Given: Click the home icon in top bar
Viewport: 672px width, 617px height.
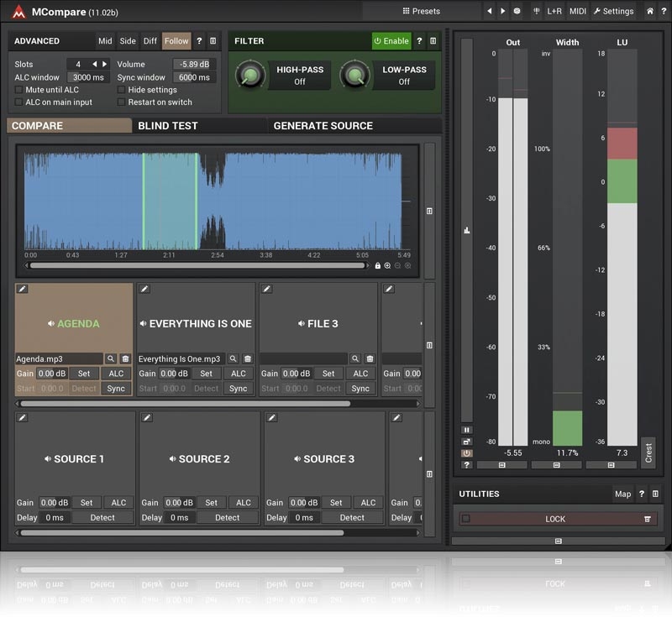Looking at the screenshot, I should click(x=650, y=11).
